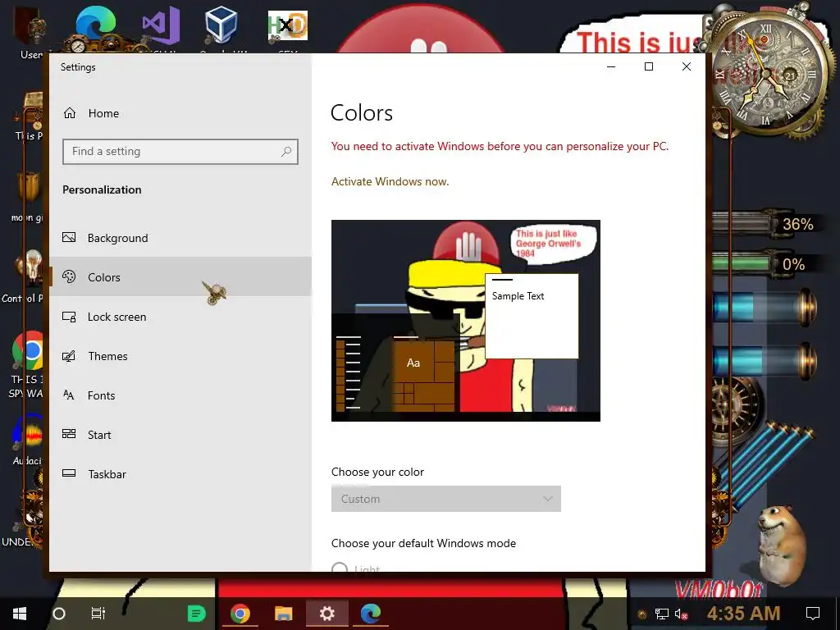Screen dimensions: 840x630
Task: Open Themes settings page
Action: [180, 356]
